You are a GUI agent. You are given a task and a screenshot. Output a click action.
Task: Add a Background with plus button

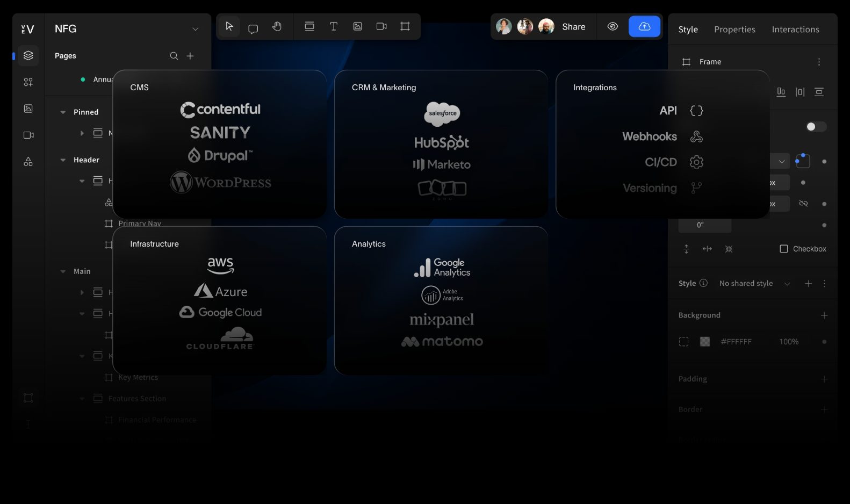pyautogui.click(x=824, y=315)
